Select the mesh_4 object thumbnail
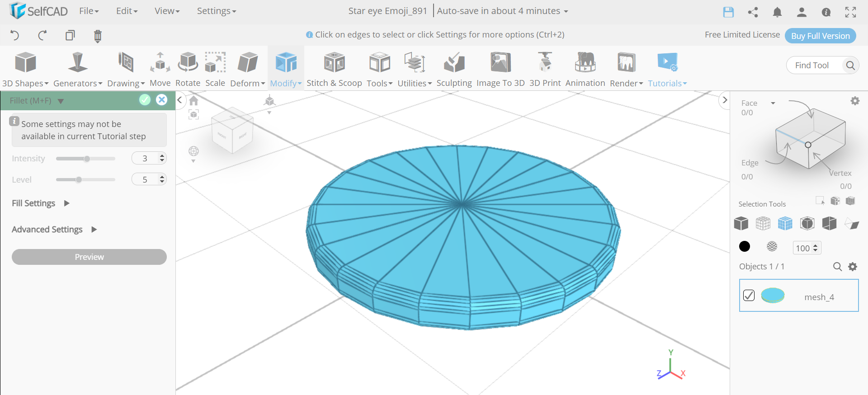This screenshot has width=868, height=395. click(773, 296)
